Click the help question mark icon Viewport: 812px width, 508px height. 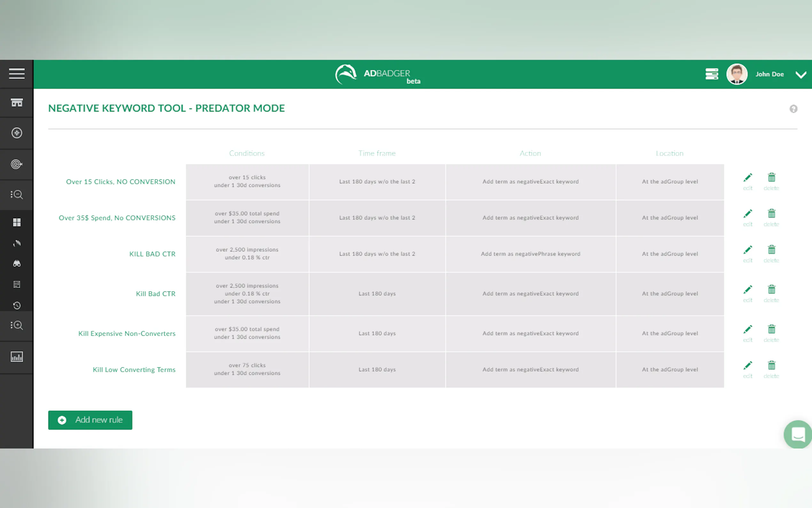tap(793, 109)
